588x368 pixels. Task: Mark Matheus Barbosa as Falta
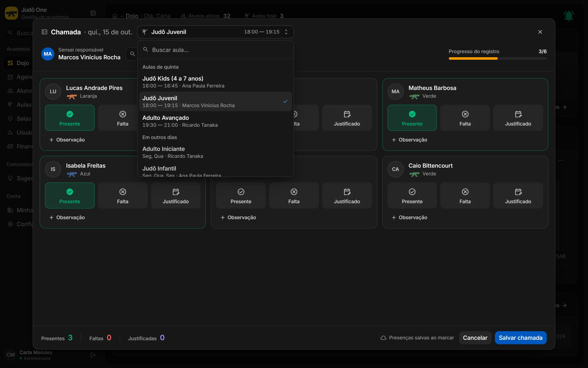pyautogui.click(x=465, y=118)
